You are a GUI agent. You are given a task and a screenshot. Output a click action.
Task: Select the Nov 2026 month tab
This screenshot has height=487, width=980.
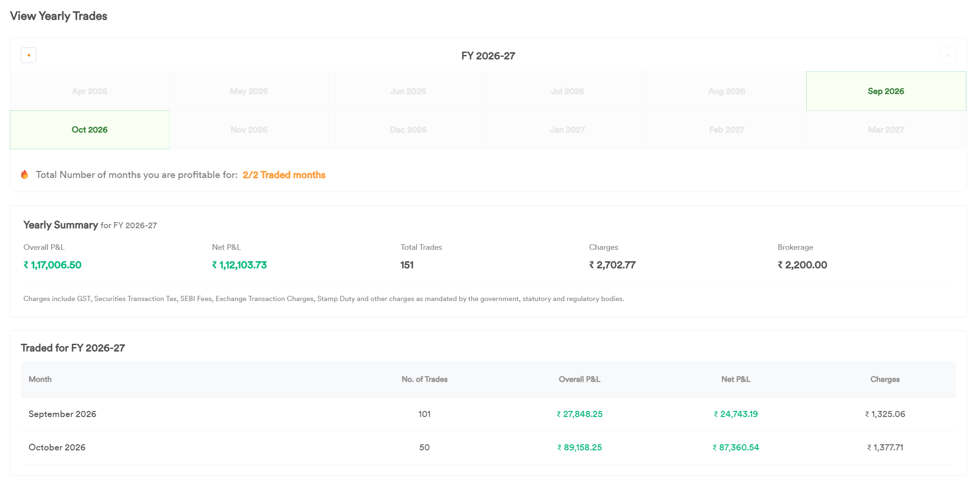[249, 130]
